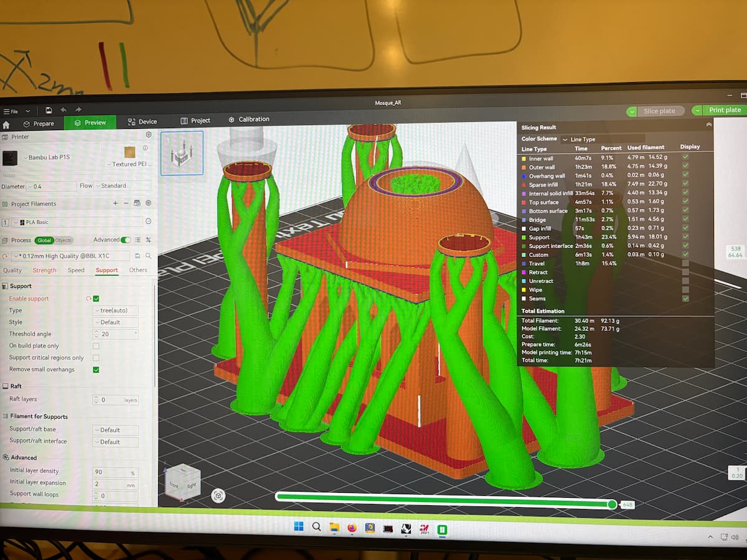Viewport: 747px width, 560px height.
Task: Click the search process settings icon
Action: (x=148, y=256)
